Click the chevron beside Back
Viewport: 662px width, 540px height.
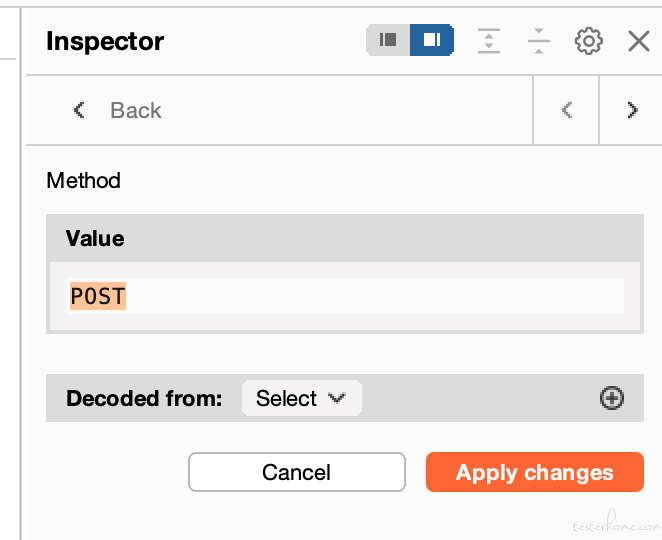[79, 110]
